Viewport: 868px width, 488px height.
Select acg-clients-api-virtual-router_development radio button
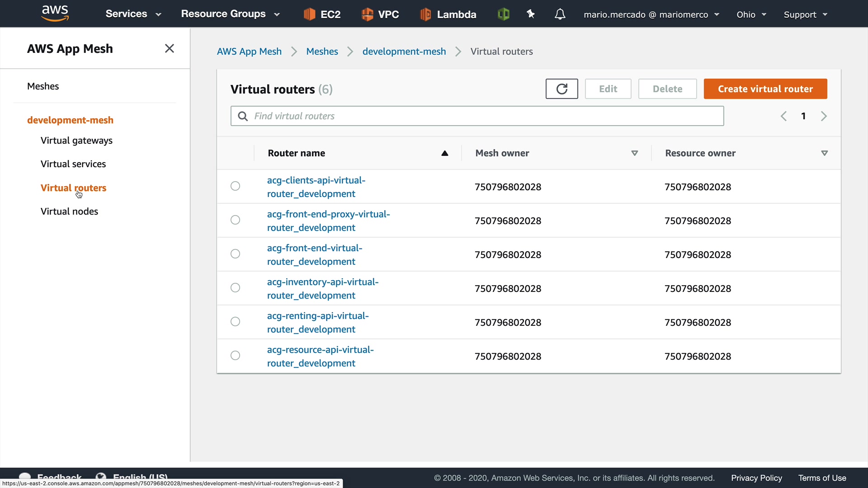[235, 186]
